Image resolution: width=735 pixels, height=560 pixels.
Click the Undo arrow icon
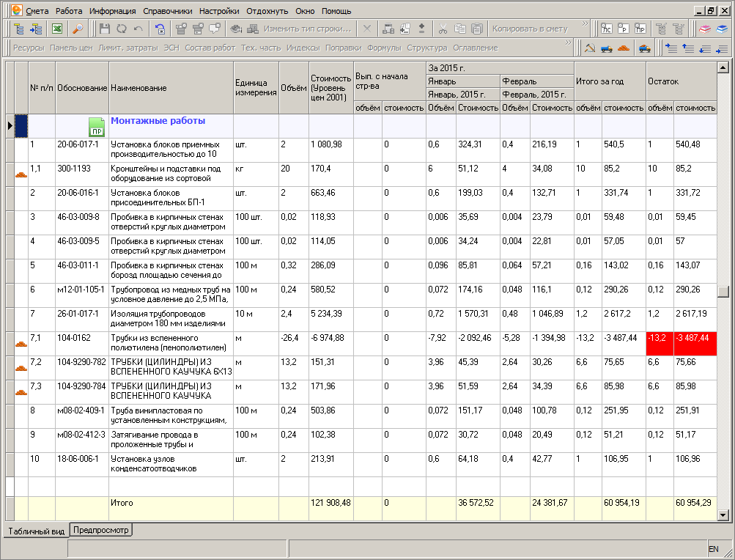(138, 29)
